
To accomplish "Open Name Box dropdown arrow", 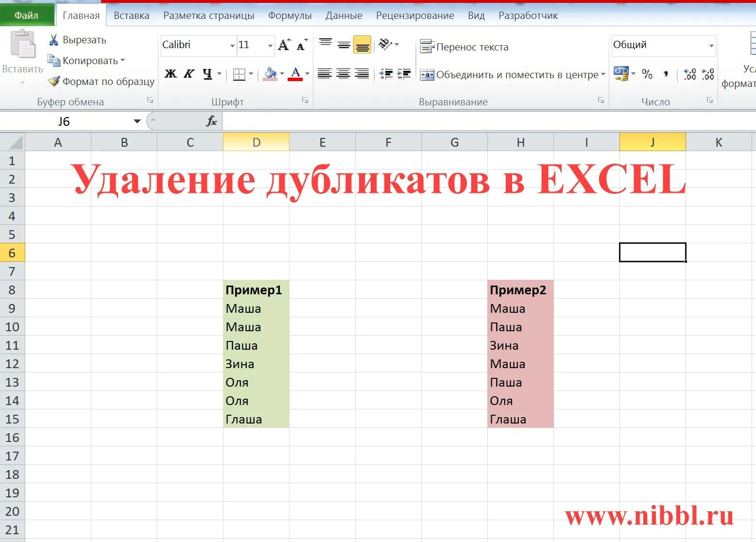I will [137, 121].
